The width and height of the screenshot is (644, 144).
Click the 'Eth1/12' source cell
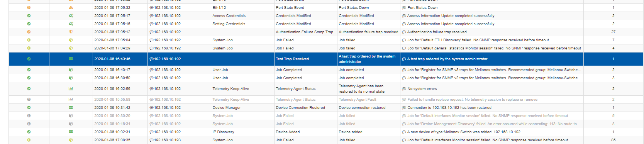[x=219, y=8]
